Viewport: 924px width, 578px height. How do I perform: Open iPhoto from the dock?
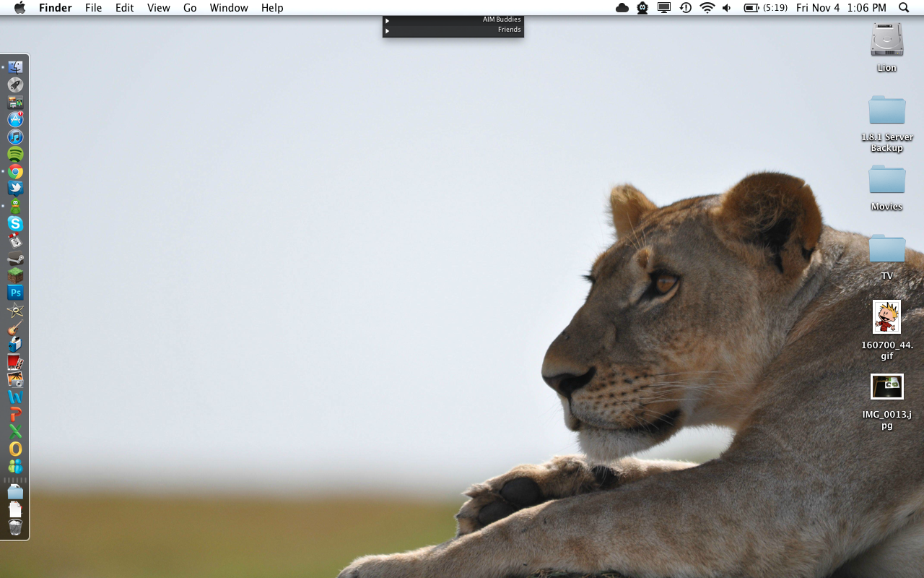tap(15, 379)
